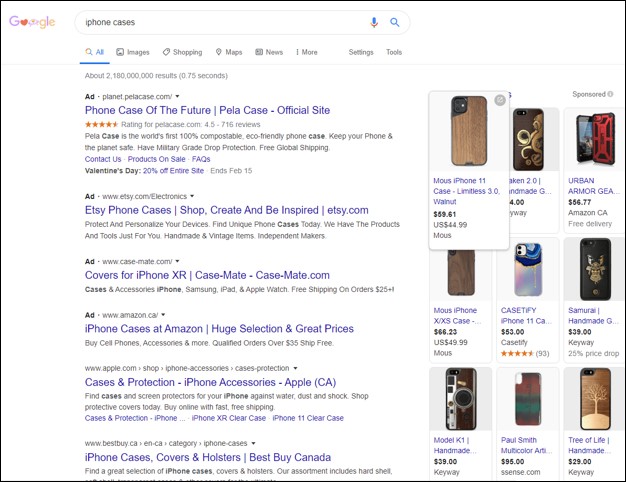This screenshot has width=626, height=482.
Task: Open the Shopping tab
Action: pos(182,52)
